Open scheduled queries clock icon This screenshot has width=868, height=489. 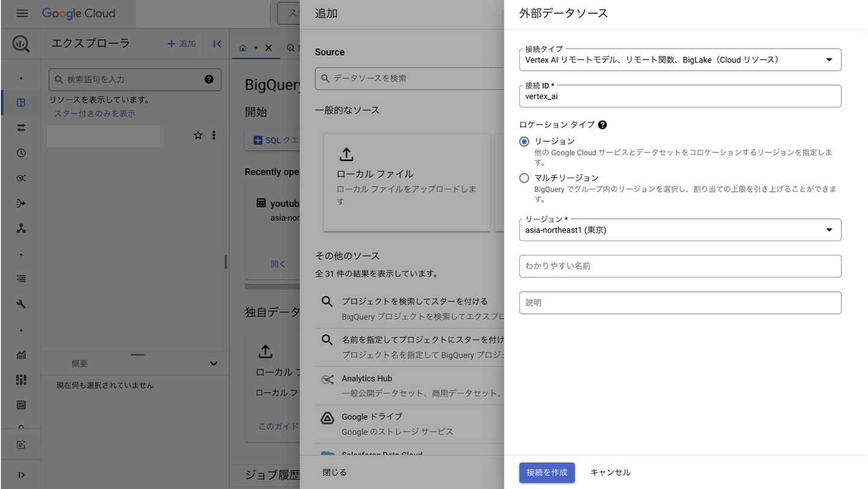point(21,153)
